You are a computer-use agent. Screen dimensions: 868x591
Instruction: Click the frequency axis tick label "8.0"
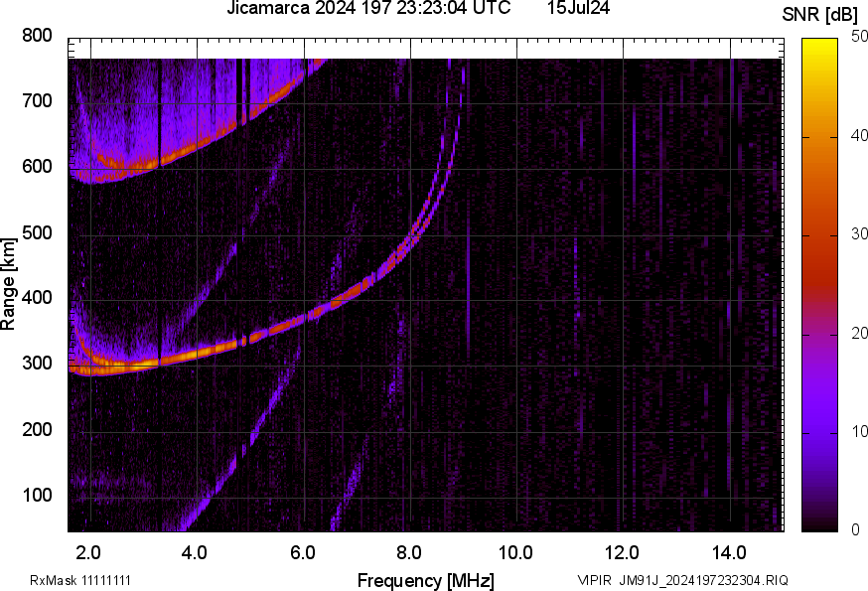click(x=408, y=552)
